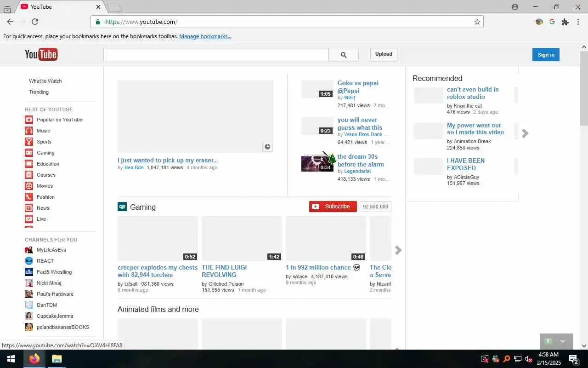
Task: Click the Nicki Minaj channel avatar
Action: click(29, 283)
